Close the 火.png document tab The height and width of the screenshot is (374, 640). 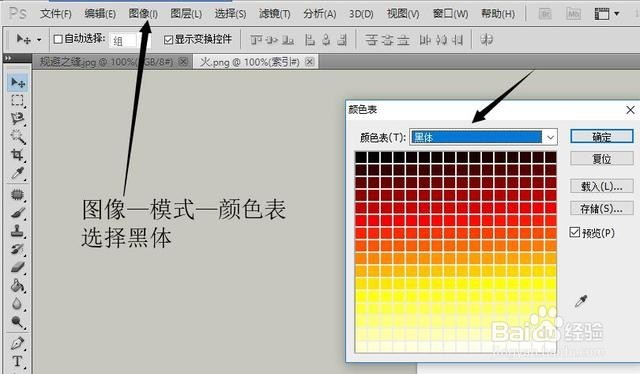click(x=310, y=62)
